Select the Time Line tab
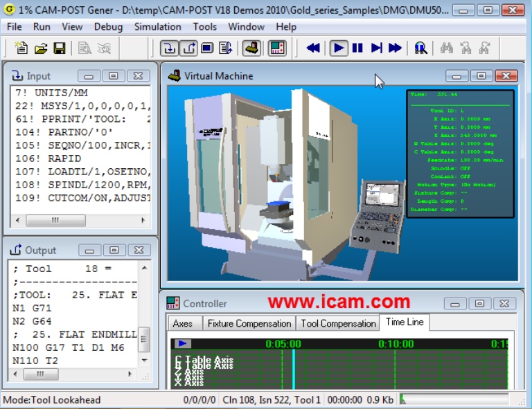Image resolution: width=532 pixels, height=409 pixels. pyautogui.click(x=405, y=322)
